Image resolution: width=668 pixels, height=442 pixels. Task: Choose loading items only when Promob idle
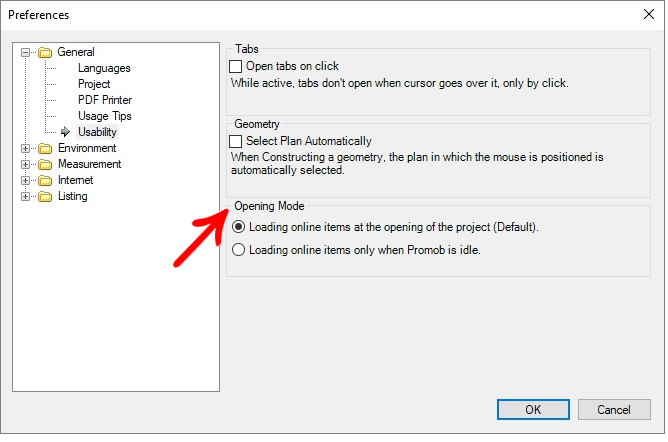point(238,250)
